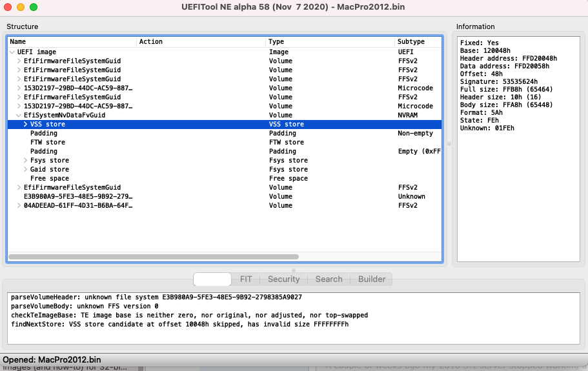Viewport: 588px width, 371px height.
Task: Expand the 04ADEEAD-61FF-4D31 volume
Action: (19, 205)
